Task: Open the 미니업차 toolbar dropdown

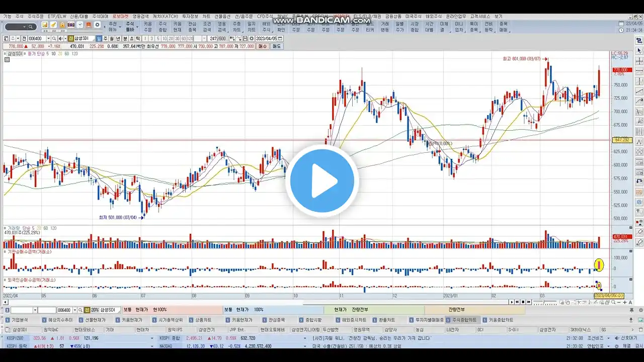Action: click(x=460, y=27)
